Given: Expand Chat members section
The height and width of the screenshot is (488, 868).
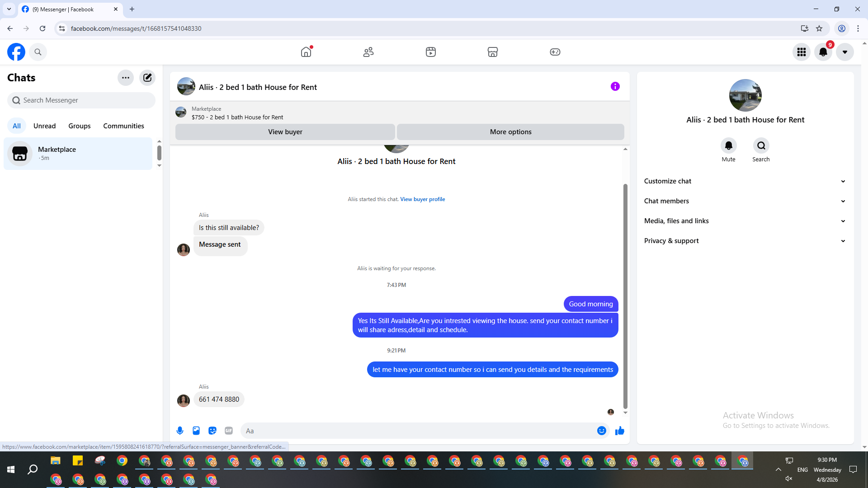Looking at the screenshot, I should tap(745, 201).
